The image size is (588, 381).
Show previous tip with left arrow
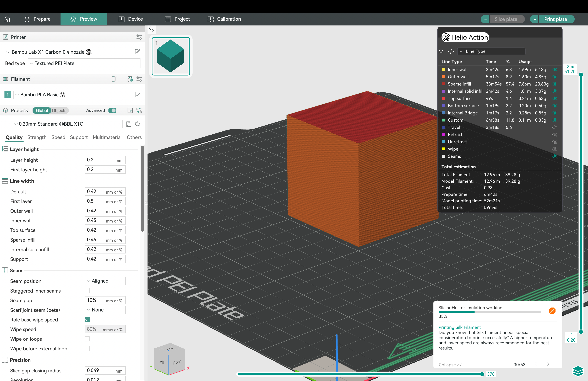pyautogui.click(x=535, y=364)
